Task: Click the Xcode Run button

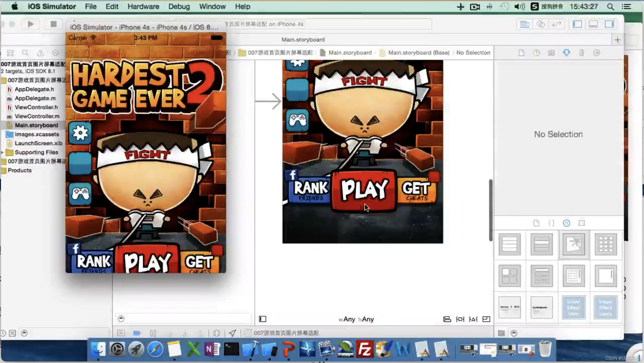Action: [31, 24]
